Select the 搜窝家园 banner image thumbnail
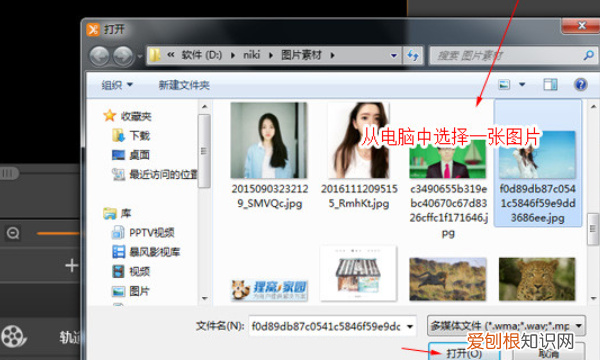The height and width of the screenshot is (360, 600). [269, 290]
